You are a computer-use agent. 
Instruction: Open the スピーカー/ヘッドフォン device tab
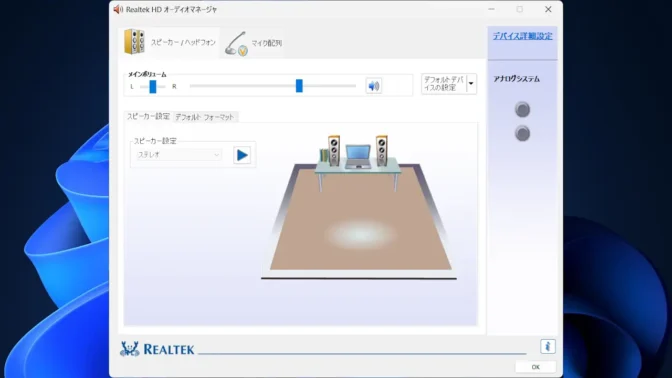click(170, 42)
